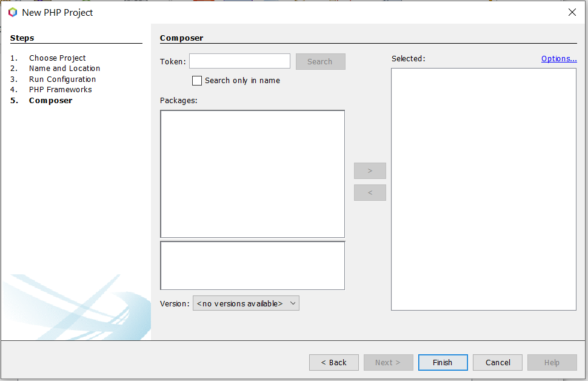Click the NetBeans logo icon in title bar

coord(13,12)
